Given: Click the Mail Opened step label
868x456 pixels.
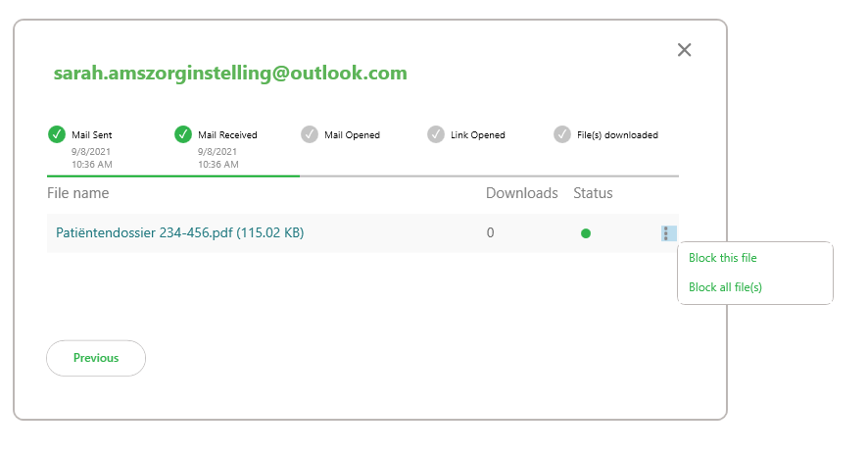Looking at the screenshot, I should tap(352, 134).
